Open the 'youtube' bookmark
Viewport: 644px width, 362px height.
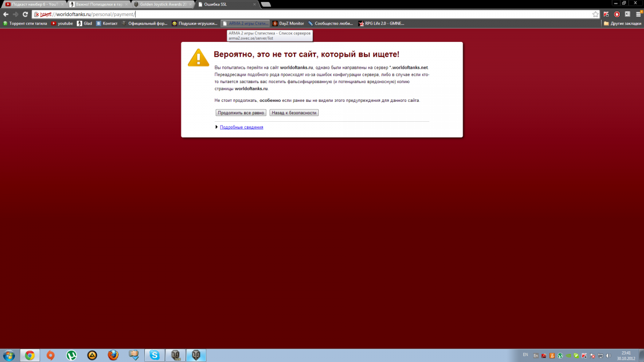[x=62, y=24]
